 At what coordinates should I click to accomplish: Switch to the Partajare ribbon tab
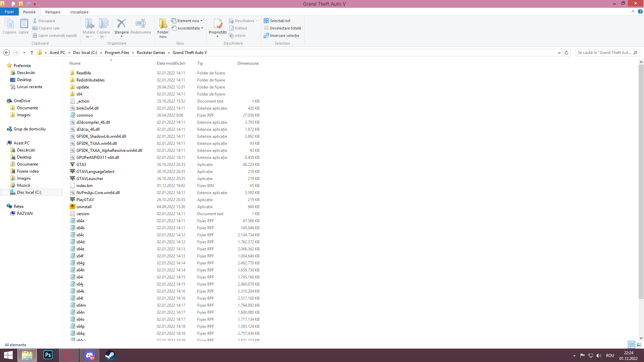pos(53,12)
